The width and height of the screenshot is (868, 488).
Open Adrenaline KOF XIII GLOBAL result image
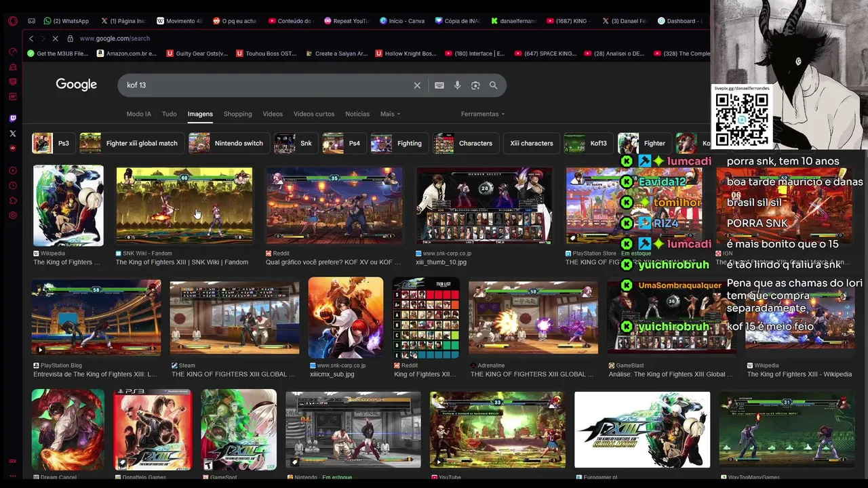pyautogui.click(x=534, y=317)
